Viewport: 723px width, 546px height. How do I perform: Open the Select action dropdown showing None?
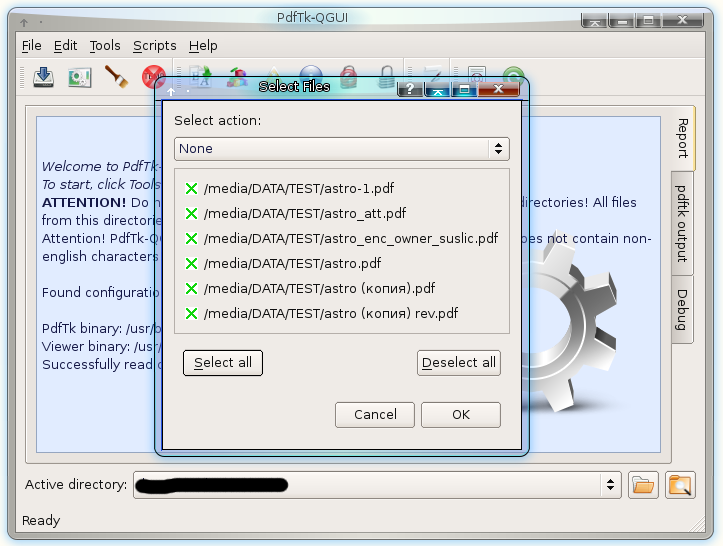(342, 149)
